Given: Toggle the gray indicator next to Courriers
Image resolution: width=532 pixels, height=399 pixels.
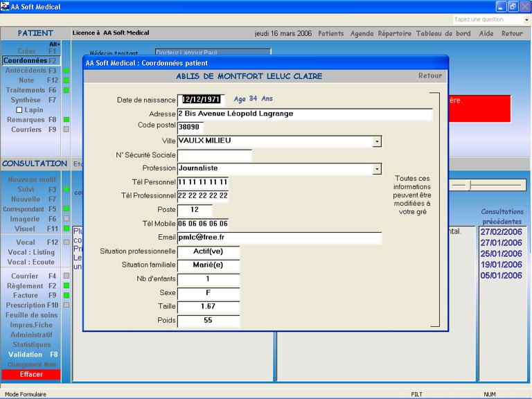Looking at the screenshot, I should (66, 130).
